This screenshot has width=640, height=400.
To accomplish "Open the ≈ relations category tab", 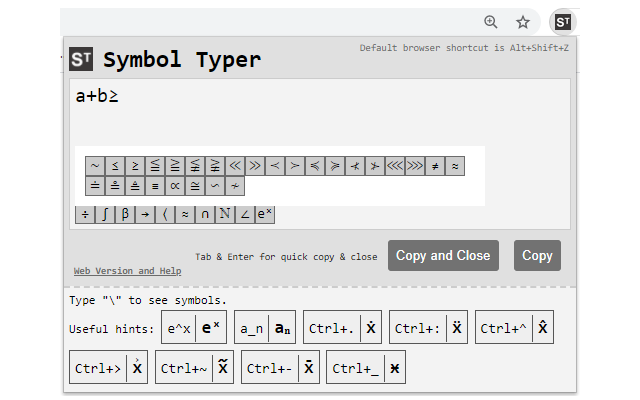I will 185,215.
